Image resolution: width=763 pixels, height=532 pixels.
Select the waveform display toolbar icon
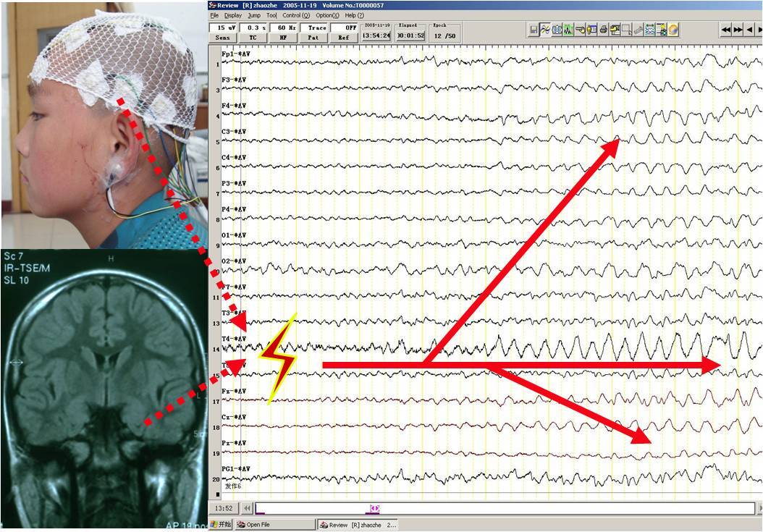(545, 30)
